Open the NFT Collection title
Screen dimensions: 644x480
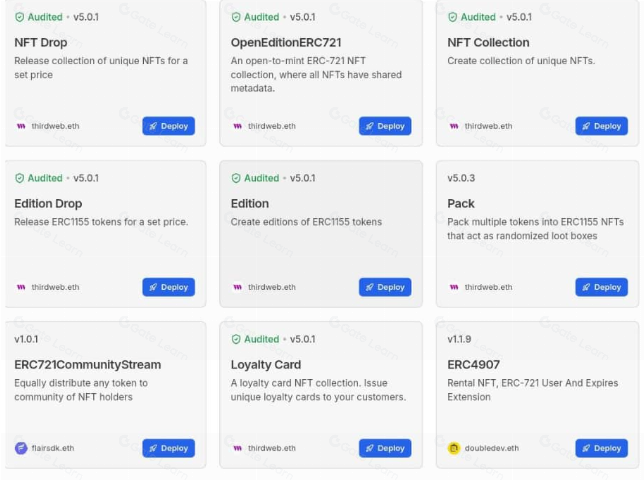click(x=488, y=43)
